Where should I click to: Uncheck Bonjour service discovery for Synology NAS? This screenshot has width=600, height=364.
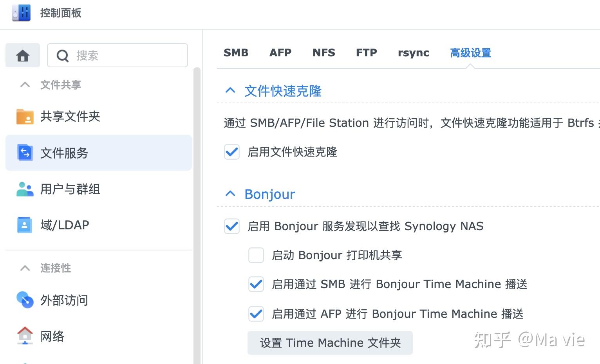(x=232, y=226)
